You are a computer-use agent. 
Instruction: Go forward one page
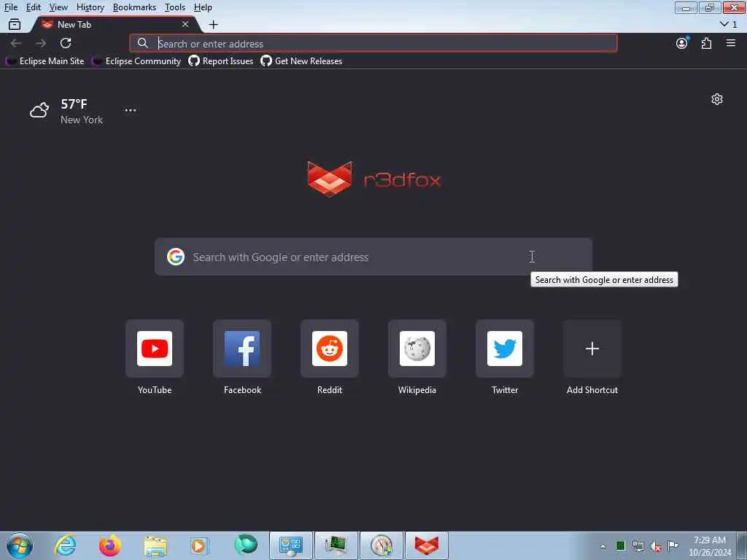point(41,43)
